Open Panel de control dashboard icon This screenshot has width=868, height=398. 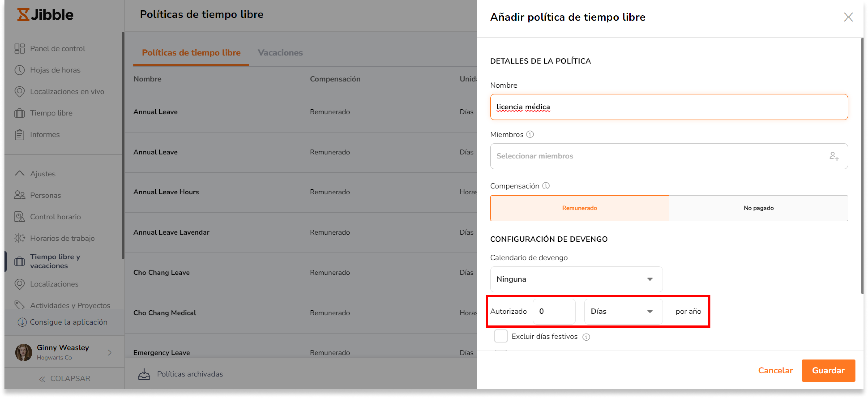pyautogui.click(x=19, y=49)
